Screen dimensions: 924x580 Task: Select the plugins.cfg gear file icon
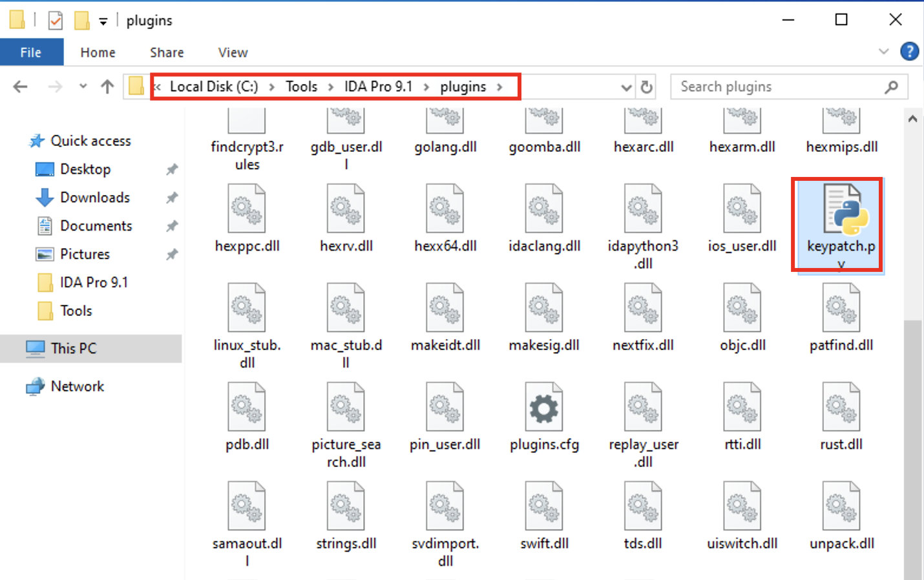pyautogui.click(x=544, y=407)
